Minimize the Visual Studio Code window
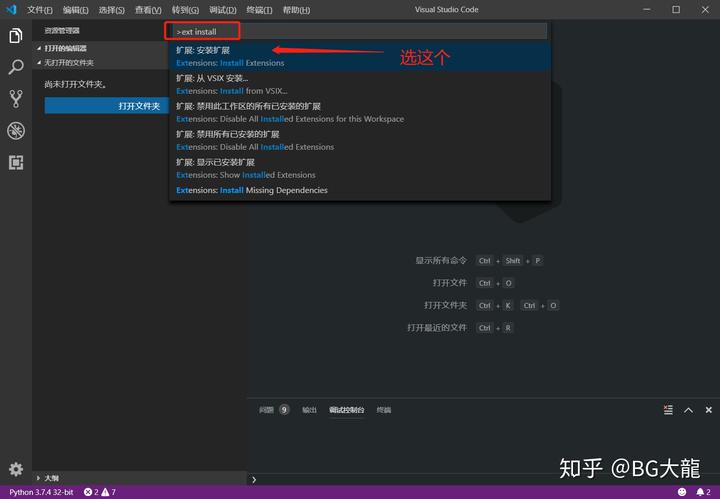 (x=647, y=9)
